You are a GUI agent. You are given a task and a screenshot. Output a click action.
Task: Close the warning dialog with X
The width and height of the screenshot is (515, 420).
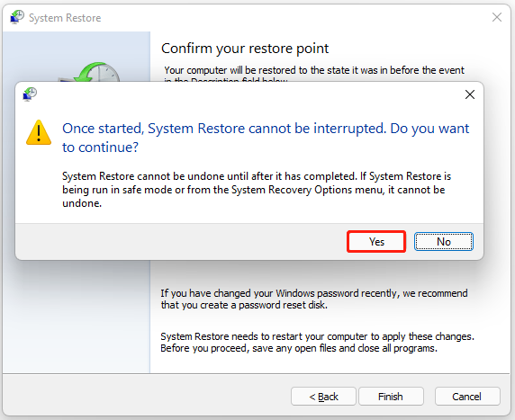point(470,94)
